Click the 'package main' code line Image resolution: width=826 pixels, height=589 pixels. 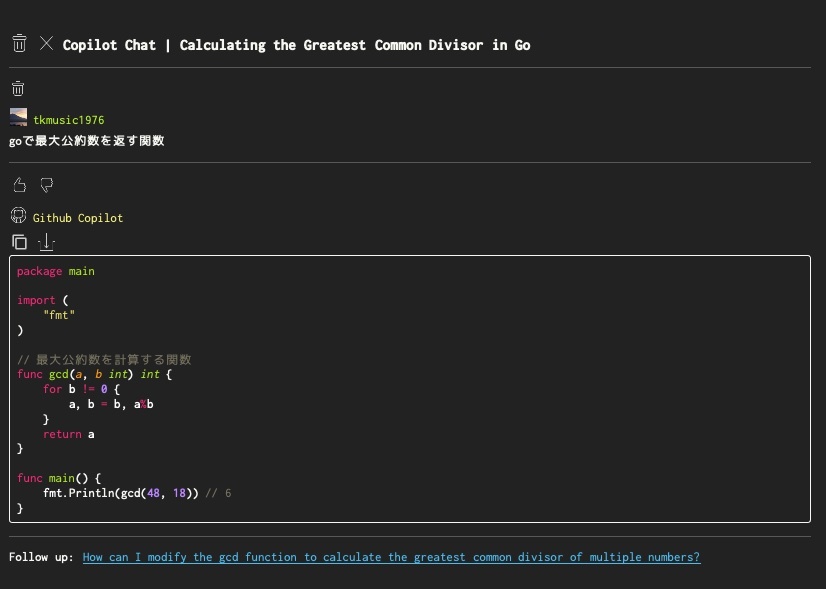tap(56, 271)
